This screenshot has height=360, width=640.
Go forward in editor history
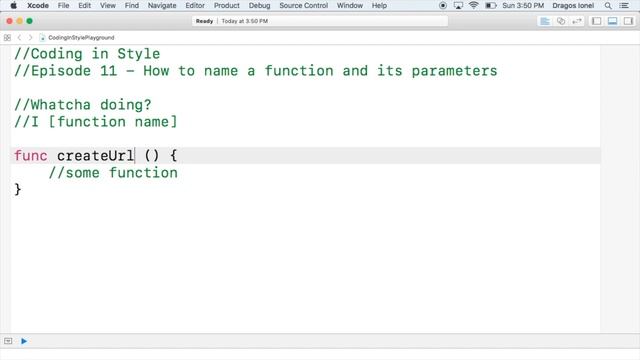[x=30, y=38]
